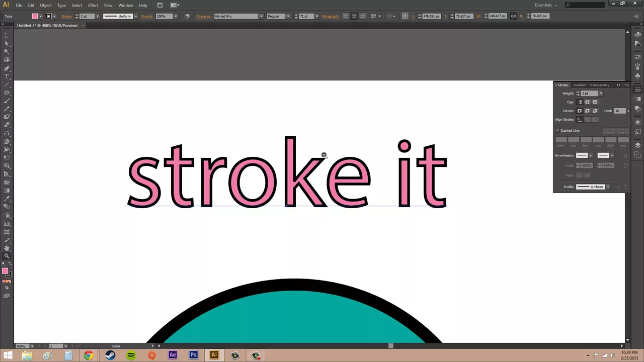
Task: Open the Essentials workspace switcher
Action: (x=546, y=5)
